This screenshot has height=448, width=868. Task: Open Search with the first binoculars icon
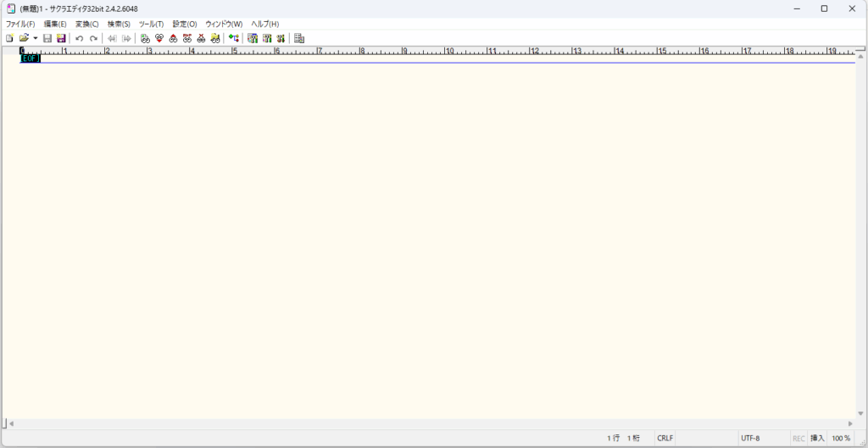coord(146,38)
